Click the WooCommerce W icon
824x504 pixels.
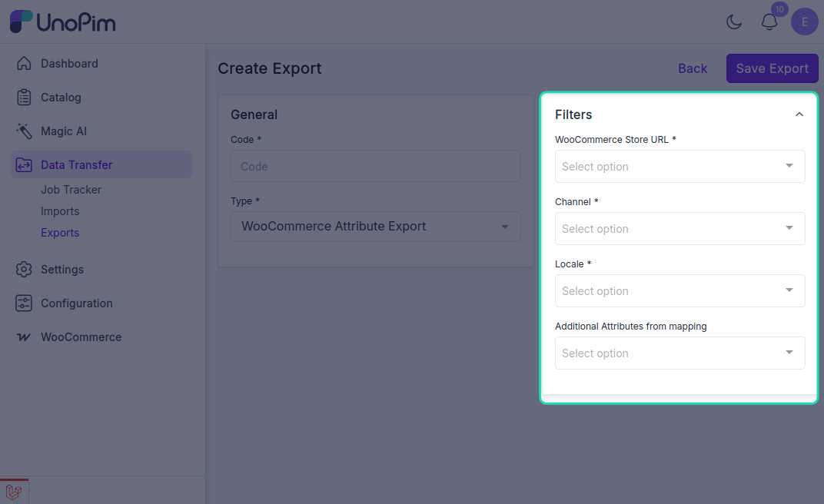point(24,337)
